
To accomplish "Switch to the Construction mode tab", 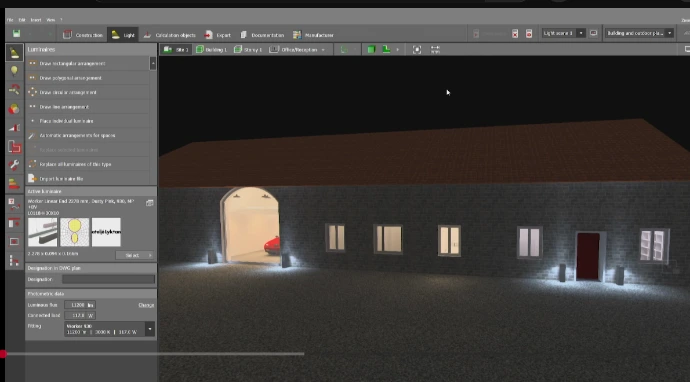I will [x=83, y=35].
